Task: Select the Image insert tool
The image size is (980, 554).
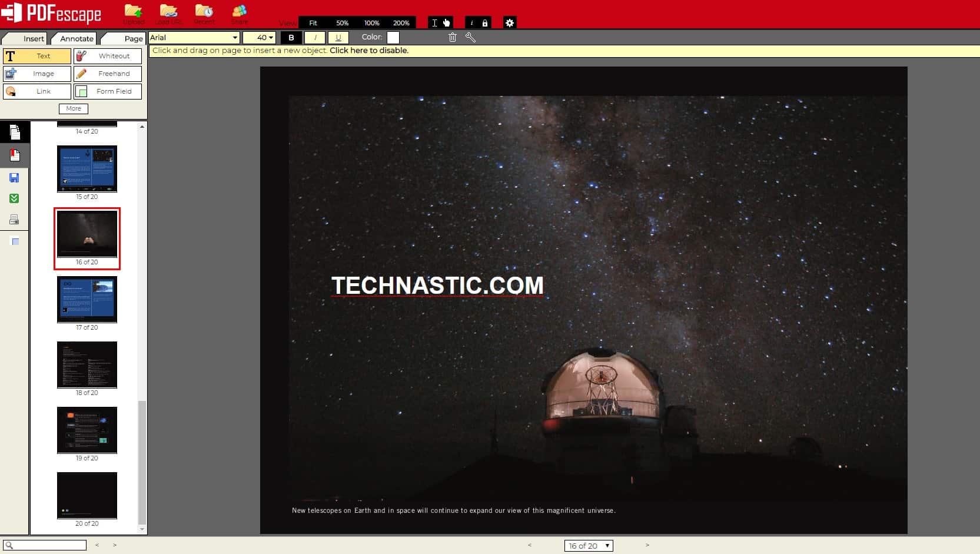Action: 37,74
